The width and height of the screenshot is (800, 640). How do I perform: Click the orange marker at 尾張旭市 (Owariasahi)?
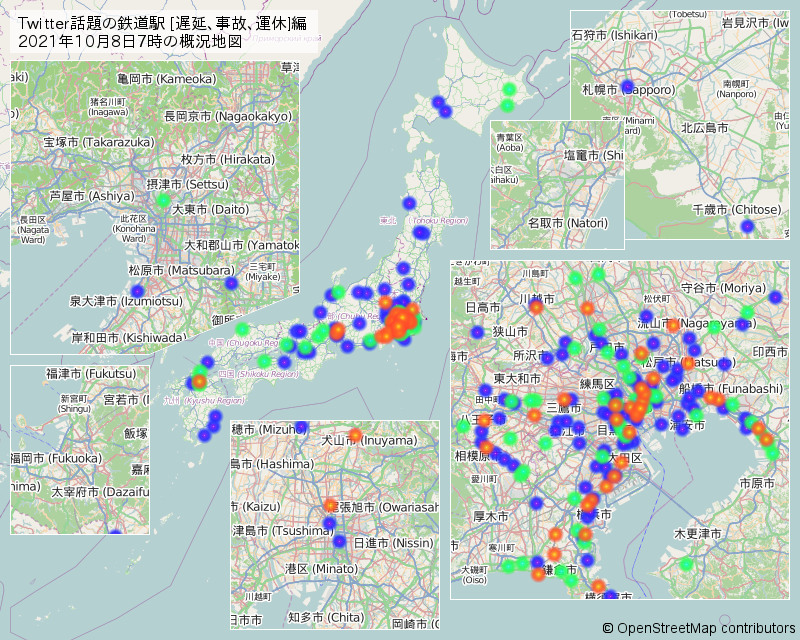click(x=331, y=505)
